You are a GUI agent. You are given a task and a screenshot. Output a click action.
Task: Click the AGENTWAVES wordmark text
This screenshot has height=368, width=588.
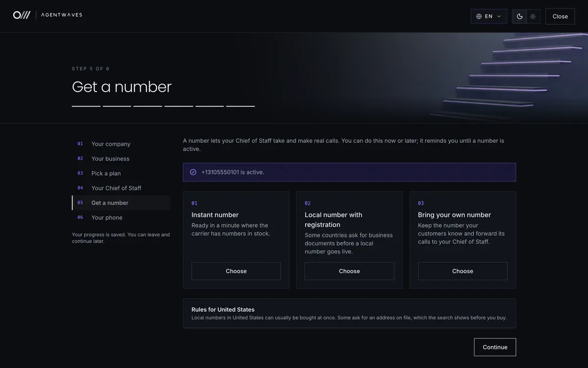[x=62, y=15]
